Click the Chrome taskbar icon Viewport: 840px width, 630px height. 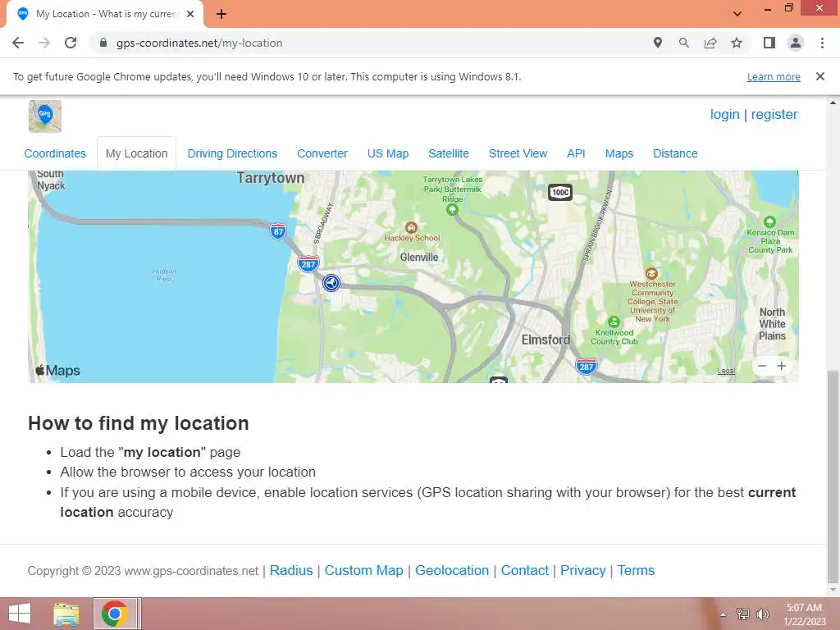pyautogui.click(x=115, y=614)
